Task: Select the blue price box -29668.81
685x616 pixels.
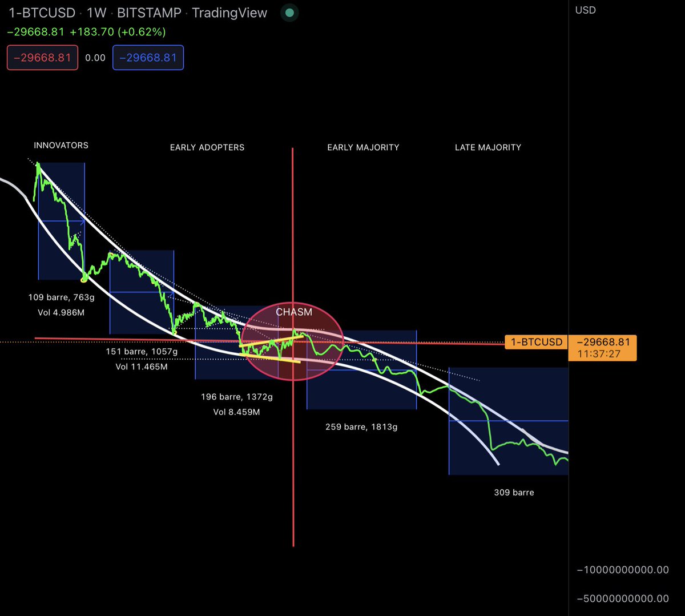Action: point(148,58)
